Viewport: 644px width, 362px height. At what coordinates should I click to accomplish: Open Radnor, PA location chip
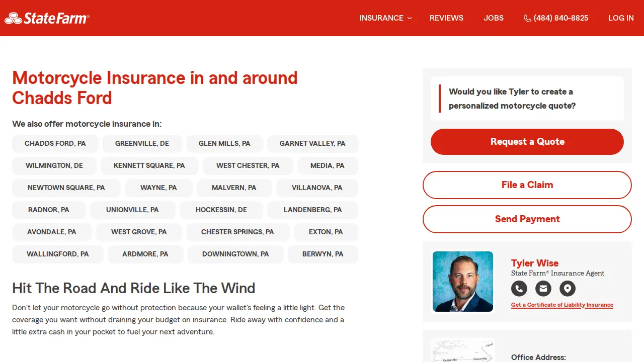pos(49,210)
